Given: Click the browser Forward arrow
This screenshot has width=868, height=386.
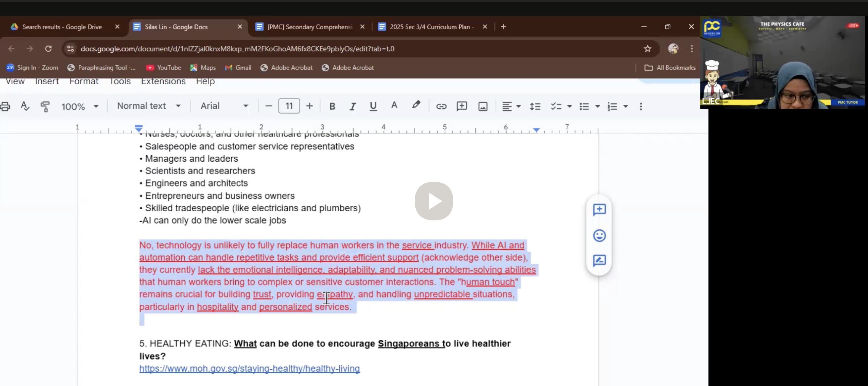Looking at the screenshot, I should point(30,49).
